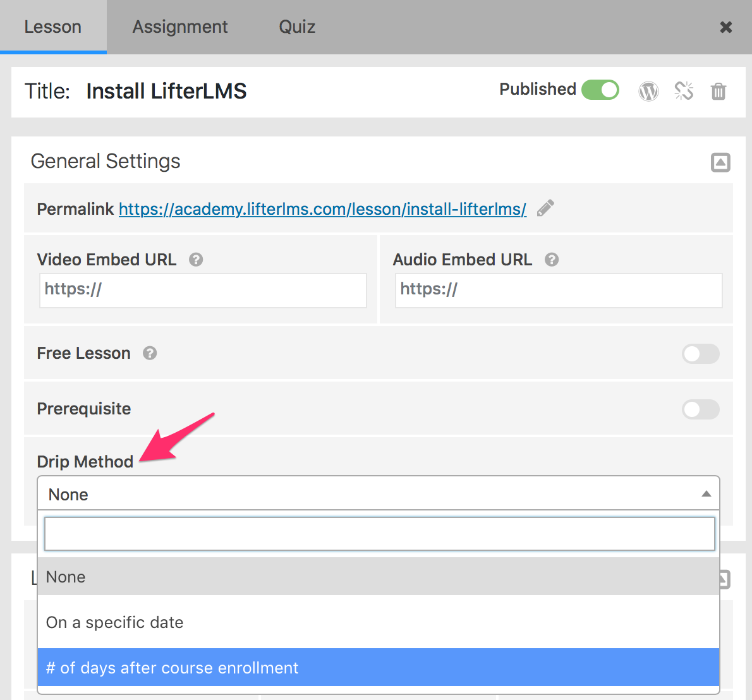Switch to the Assignment tab
The height and width of the screenshot is (700, 752).
180,27
